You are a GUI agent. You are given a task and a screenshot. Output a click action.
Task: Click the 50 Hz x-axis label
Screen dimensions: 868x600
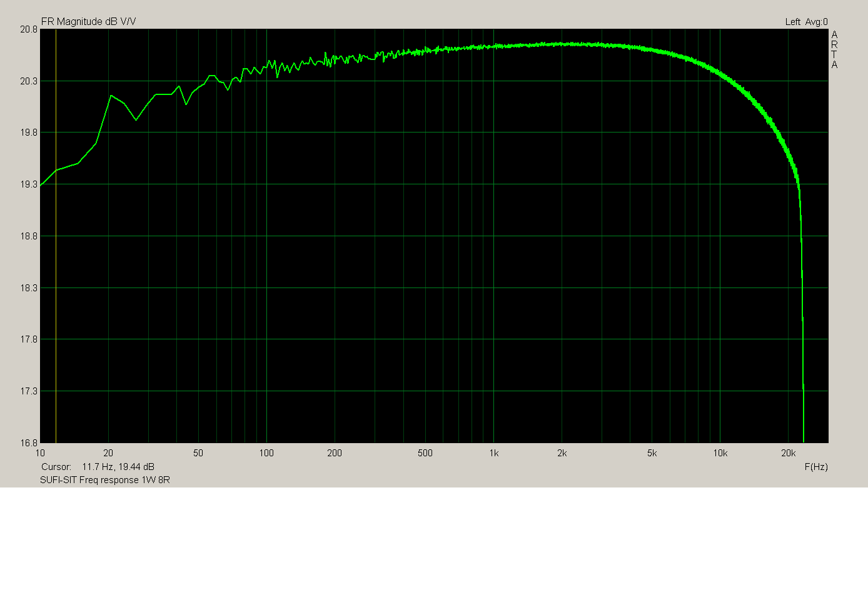[x=198, y=453]
